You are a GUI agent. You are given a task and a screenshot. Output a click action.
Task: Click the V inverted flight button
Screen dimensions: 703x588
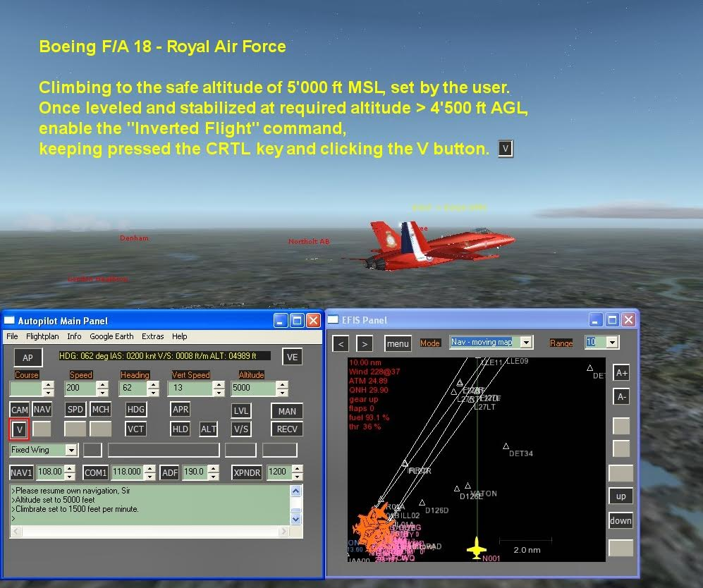[20, 429]
